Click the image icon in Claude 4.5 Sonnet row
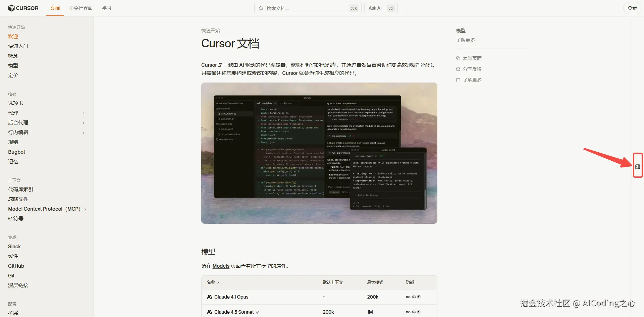Viewport: 644px width, 317px height. click(419, 312)
